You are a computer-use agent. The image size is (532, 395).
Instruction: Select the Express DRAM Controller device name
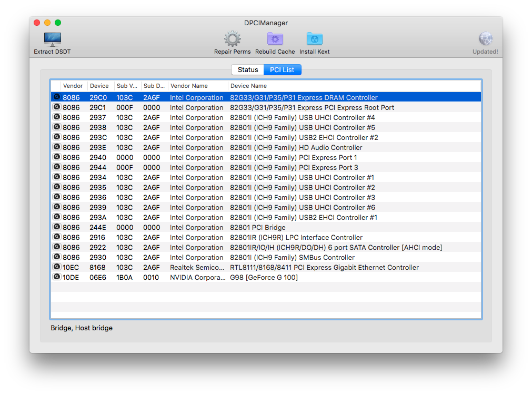[304, 98]
